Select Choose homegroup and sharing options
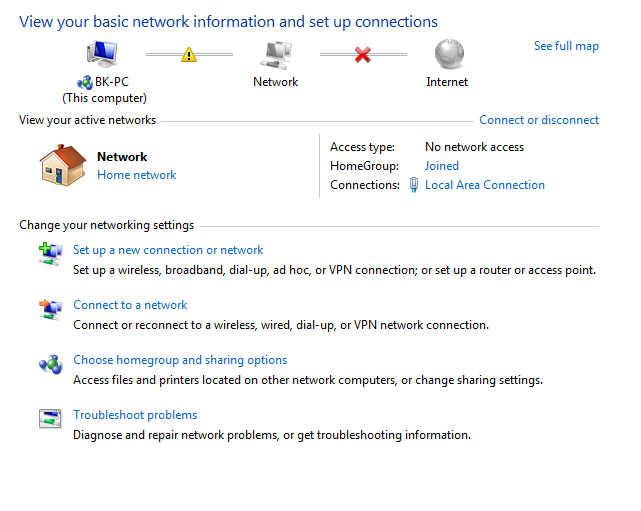 coord(180,360)
